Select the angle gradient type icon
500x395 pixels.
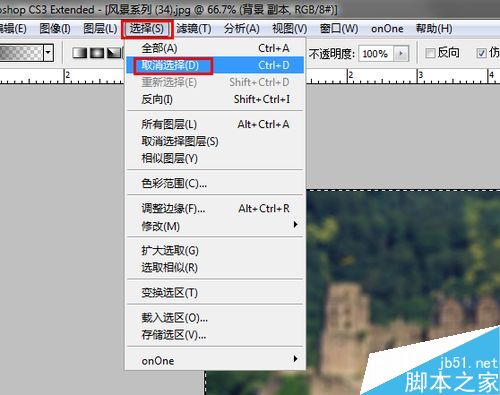coord(114,53)
